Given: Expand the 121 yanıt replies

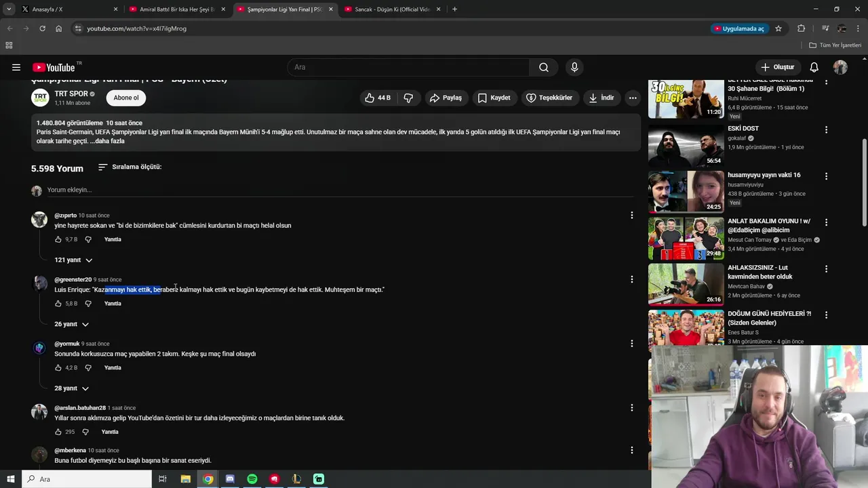Looking at the screenshot, I should click(73, 260).
